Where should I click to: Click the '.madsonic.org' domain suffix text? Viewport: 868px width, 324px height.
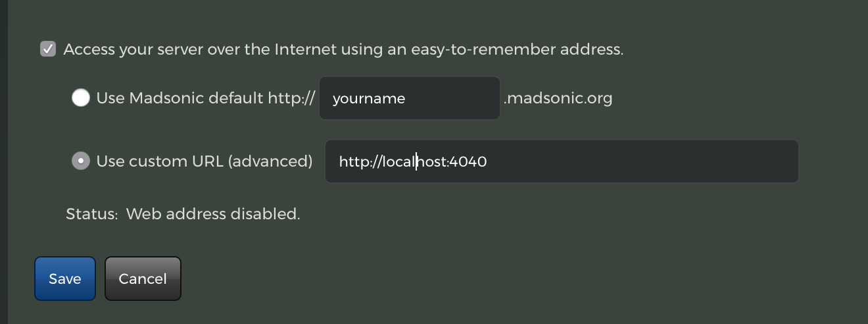coord(558,99)
